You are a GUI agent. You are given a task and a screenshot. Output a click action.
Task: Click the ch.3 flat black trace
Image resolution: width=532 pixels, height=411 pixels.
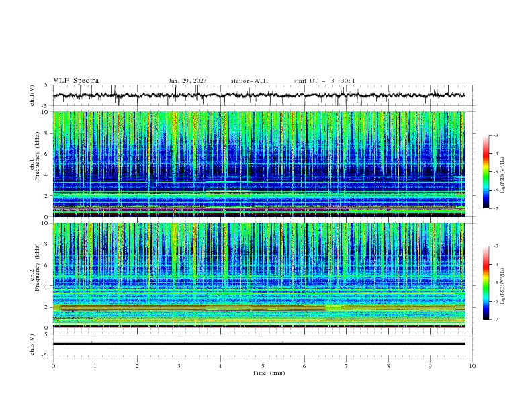259,344
